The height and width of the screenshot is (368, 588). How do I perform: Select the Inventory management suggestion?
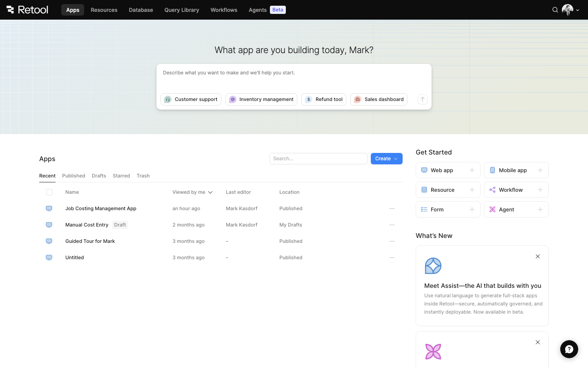click(x=261, y=99)
